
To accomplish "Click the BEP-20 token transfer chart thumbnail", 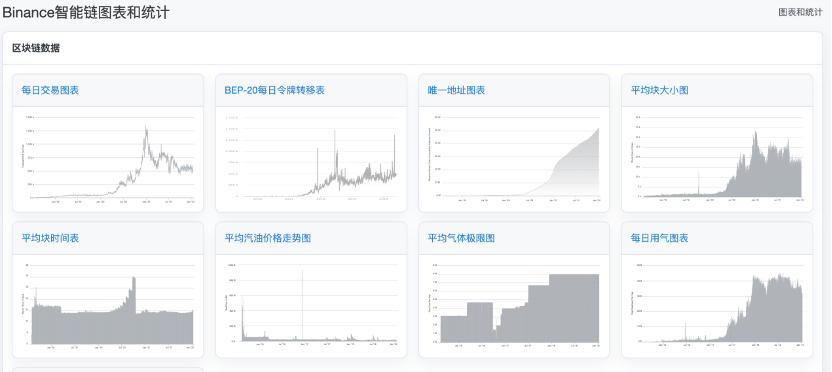I will tap(311, 158).
